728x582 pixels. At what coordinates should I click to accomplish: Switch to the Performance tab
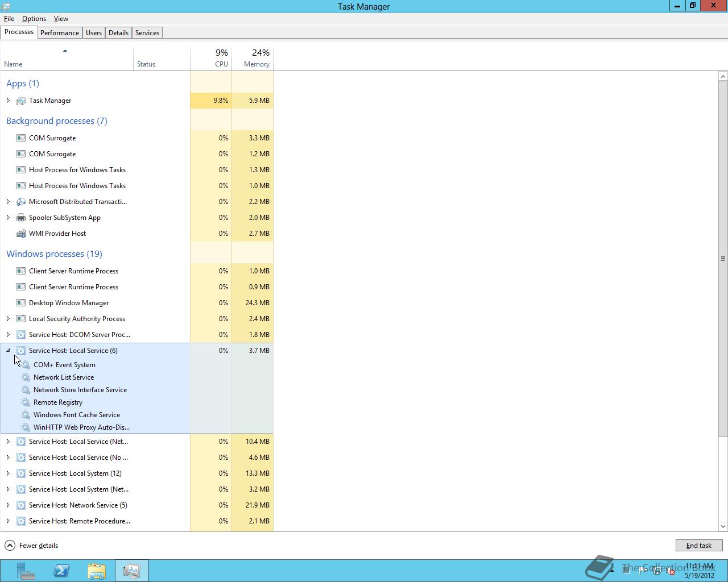(x=60, y=33)
